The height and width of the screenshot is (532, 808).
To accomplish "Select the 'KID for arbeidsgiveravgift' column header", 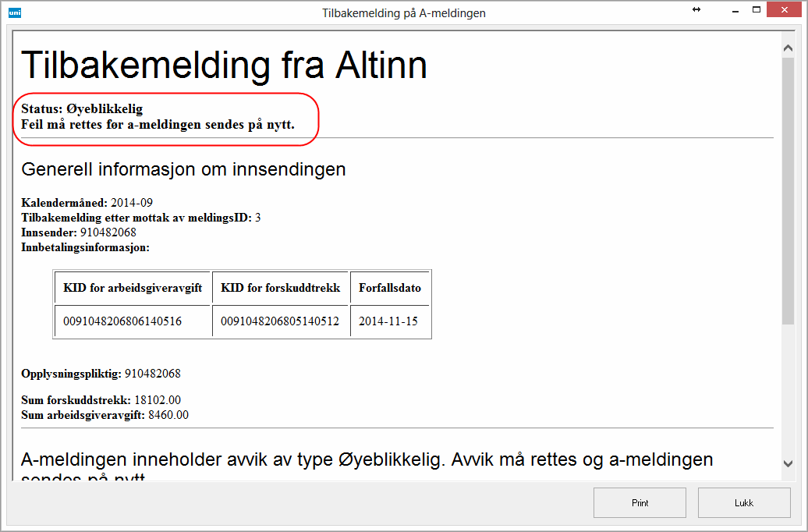I will coord(133,288).
